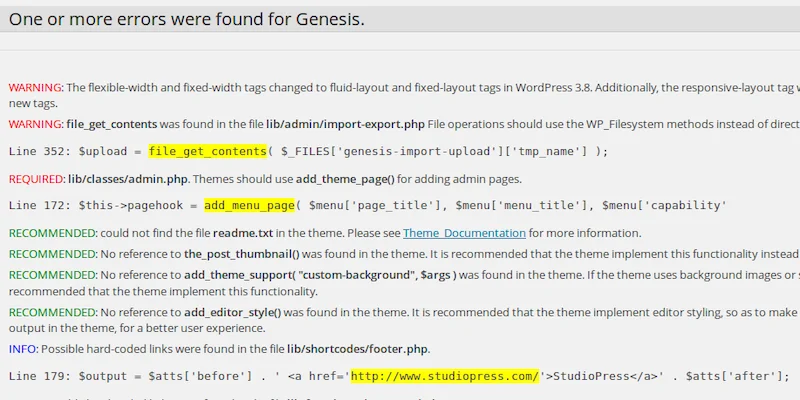Click '$this->pagehook' variable in code
800x400 pixels.
coord(131,206)
